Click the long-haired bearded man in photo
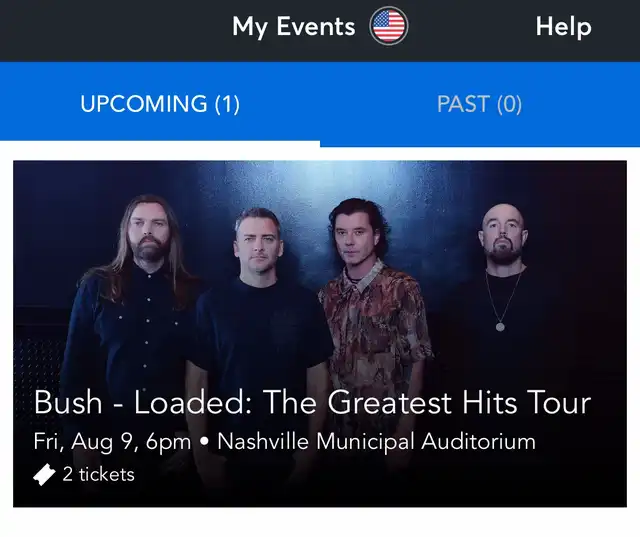This screenshot has width=640, height=537. [141, 294]
